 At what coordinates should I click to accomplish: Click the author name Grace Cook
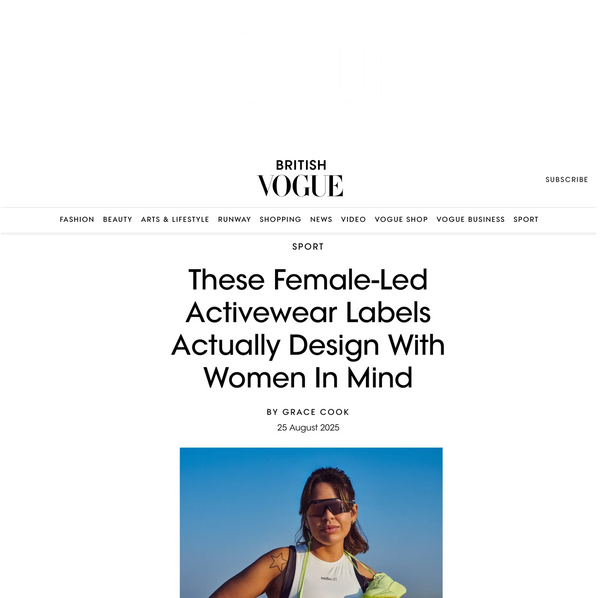[316, 412]
